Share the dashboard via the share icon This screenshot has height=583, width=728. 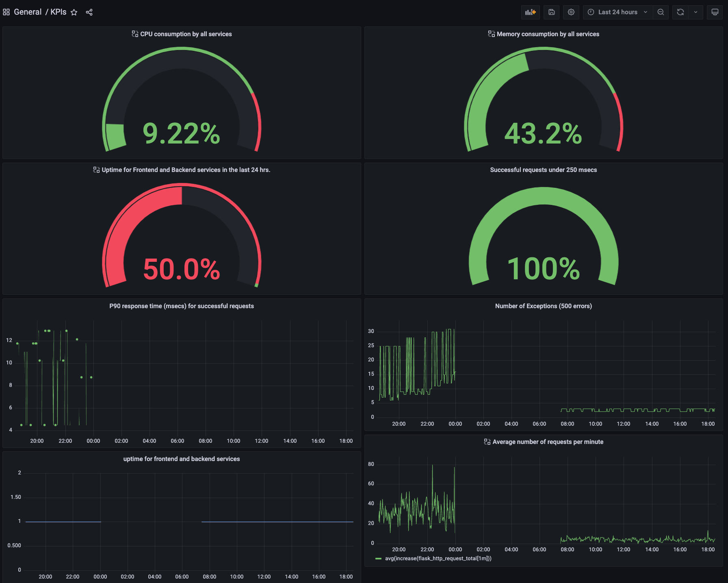coord(89,12)
